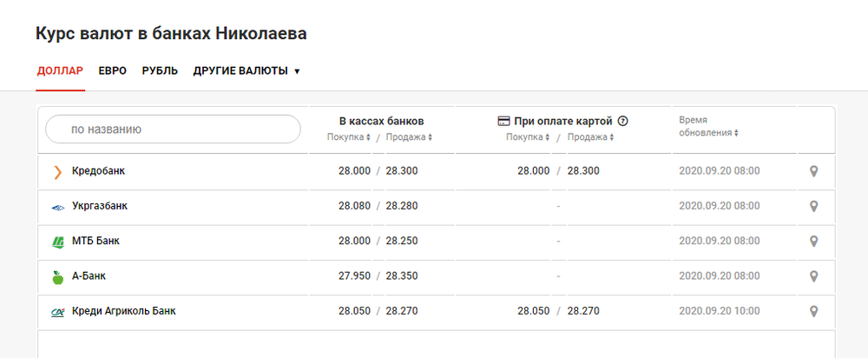Screen dimensions: 868x358
Task: Switch to the Евро tab
Action: click(112, 71)
